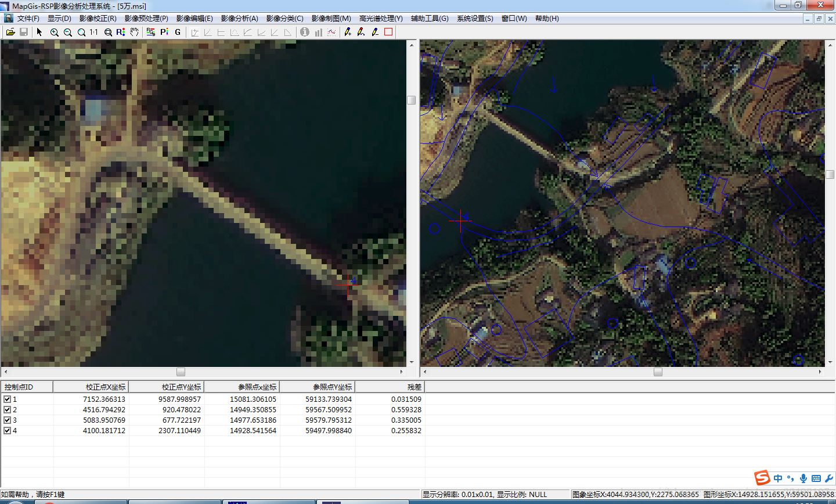
Task: Click the G grayscale icon
Action: pyautogui.click(x=178, y=32)
